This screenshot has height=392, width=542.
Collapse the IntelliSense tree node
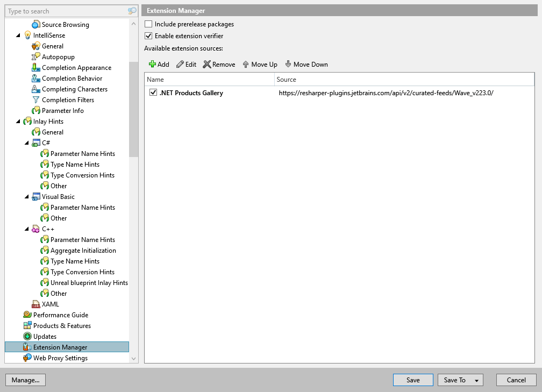coord(18,35)
